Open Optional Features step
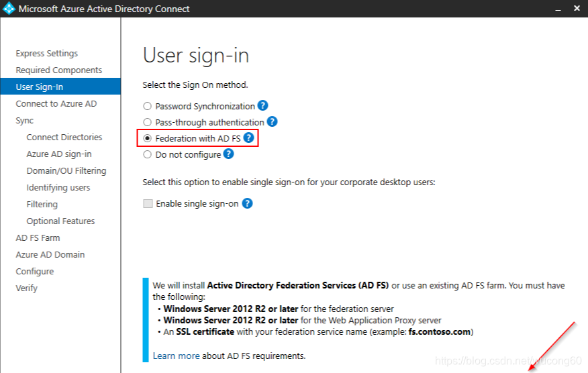The width and height of the screenshot is (588, 373). 60,221
